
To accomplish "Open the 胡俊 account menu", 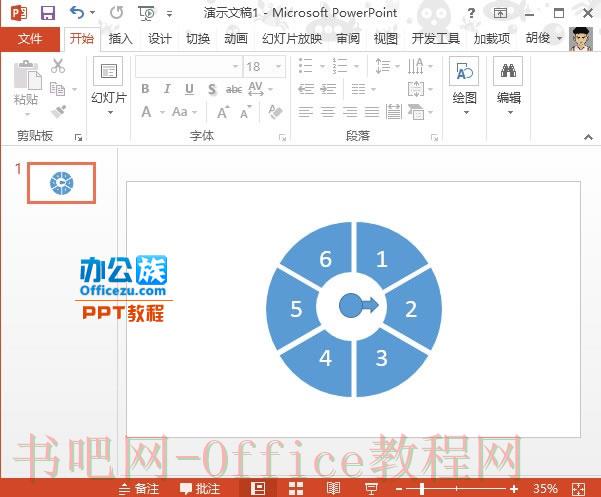I will coord(544,38).
